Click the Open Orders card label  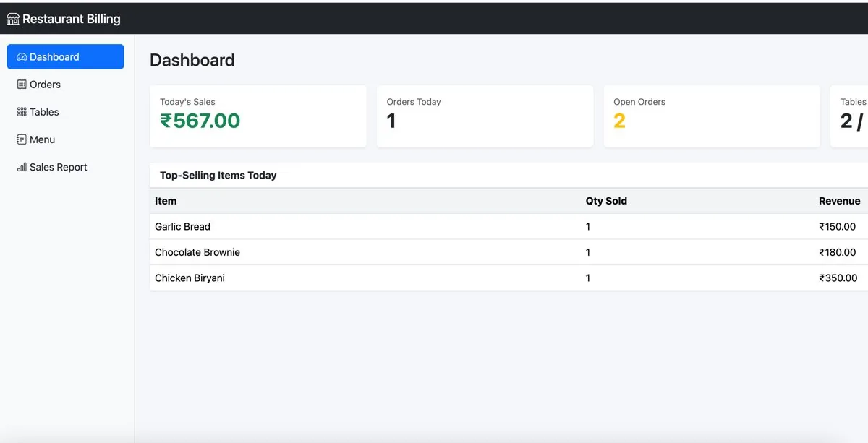tap(639, 102)
